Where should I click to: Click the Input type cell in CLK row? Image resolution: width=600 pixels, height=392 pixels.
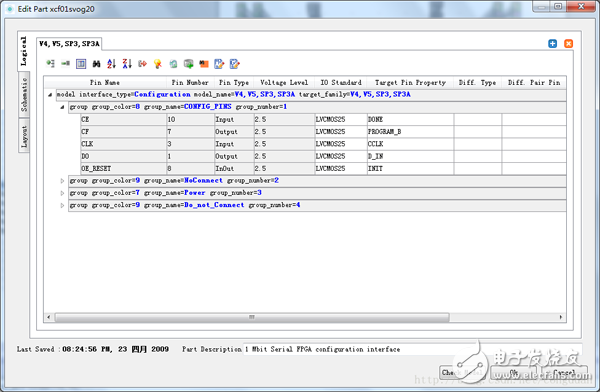(x=234, y=144)
